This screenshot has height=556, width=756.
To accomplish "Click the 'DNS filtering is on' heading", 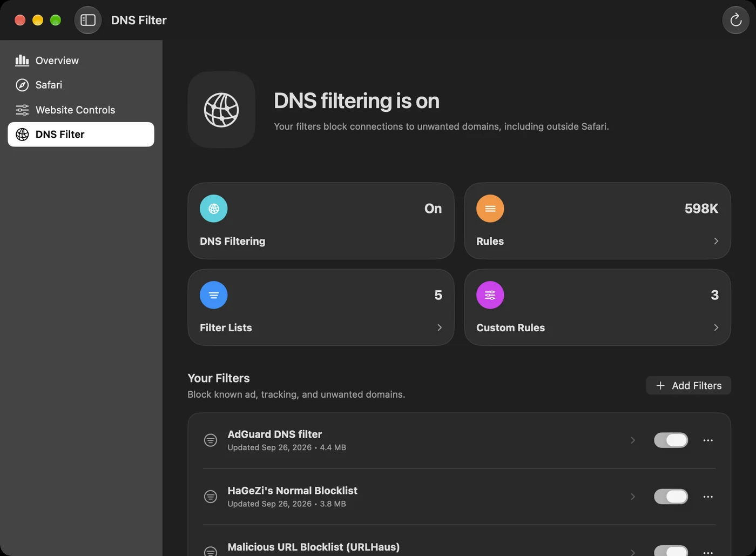I will click(356, 101).
